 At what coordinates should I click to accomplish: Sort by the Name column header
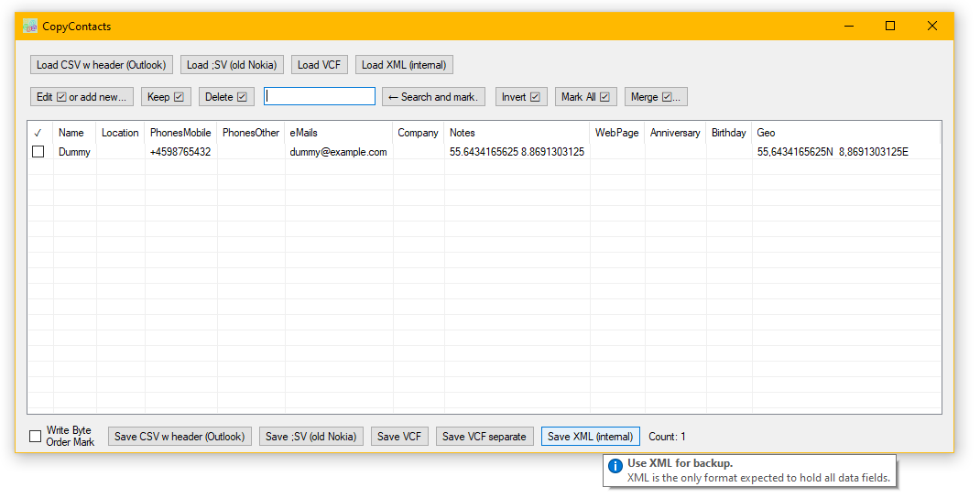[74, 133]
